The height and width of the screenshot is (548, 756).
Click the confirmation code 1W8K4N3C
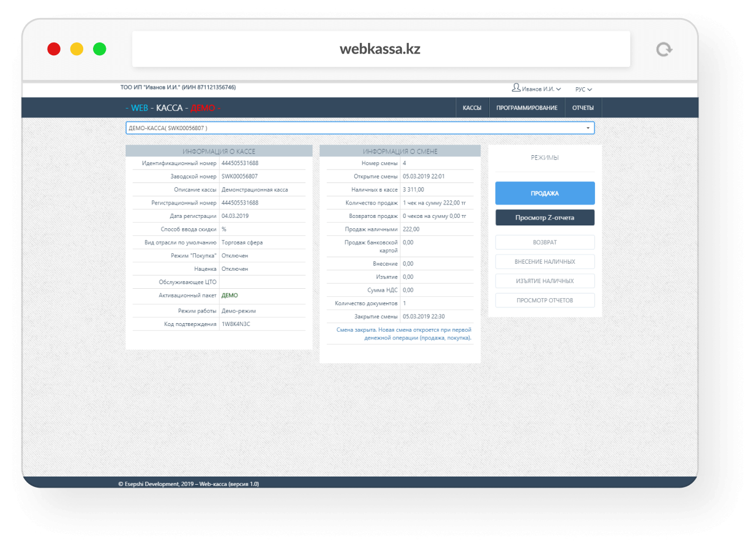236,324
